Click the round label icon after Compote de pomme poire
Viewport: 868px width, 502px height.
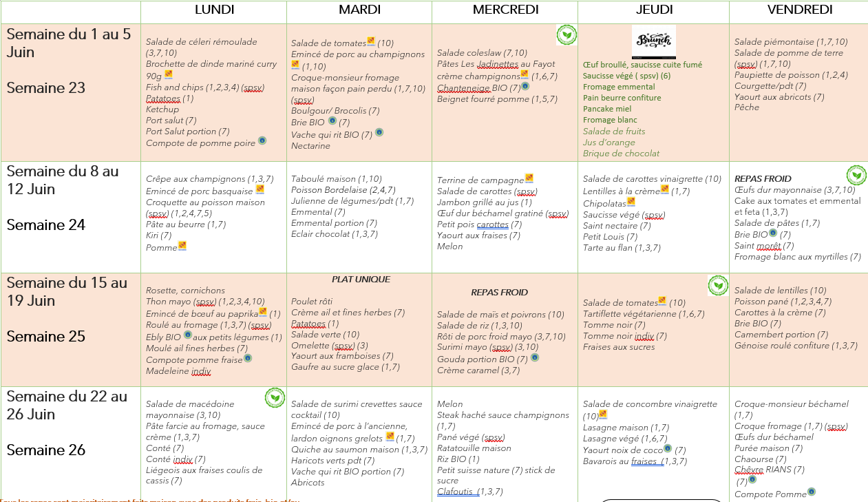262,141
